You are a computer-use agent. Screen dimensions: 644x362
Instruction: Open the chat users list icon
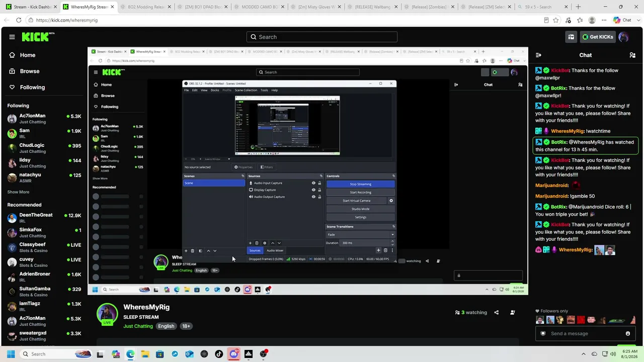[x=632, y=55]
